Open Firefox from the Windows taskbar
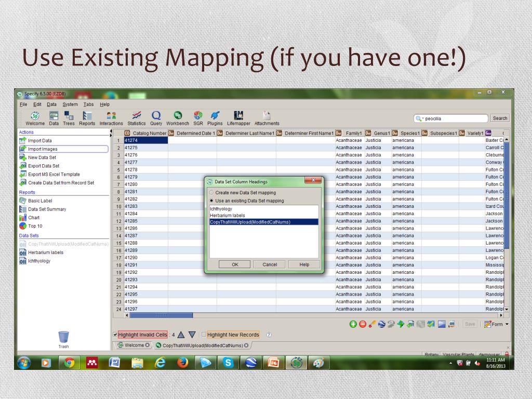 pyautogui.click(x=183, y=362)
